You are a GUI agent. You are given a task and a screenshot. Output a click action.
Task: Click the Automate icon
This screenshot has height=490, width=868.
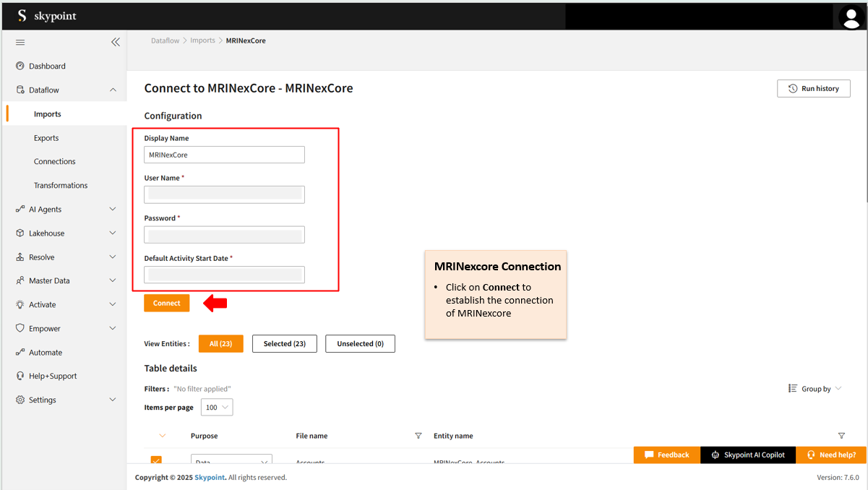tap(20, 352)
